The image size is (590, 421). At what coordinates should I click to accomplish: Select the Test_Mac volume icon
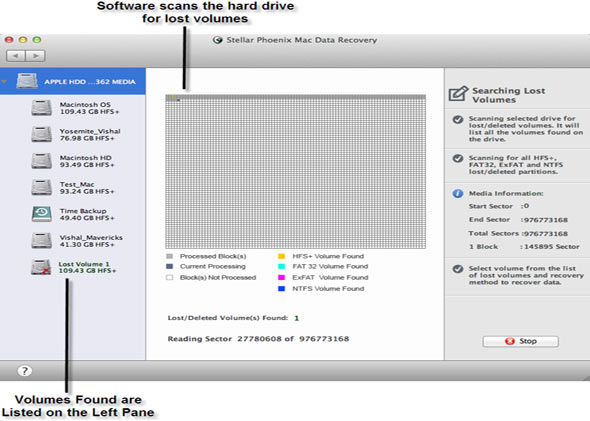click(41, 187)
